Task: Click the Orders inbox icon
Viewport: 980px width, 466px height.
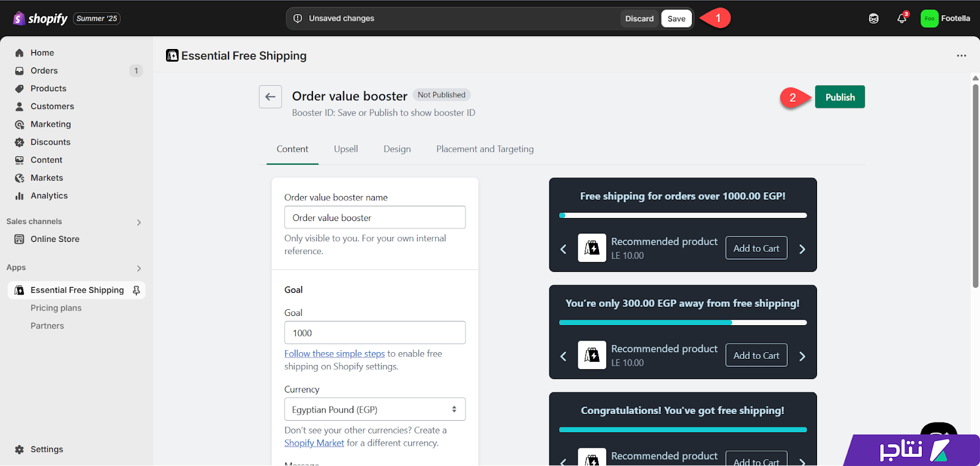Action: (x=20, y=70)
